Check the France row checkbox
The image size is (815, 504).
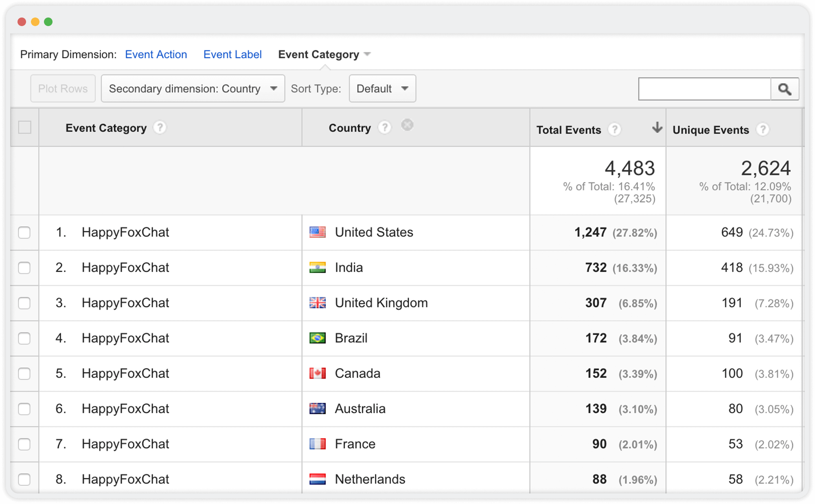pos(24,444)
